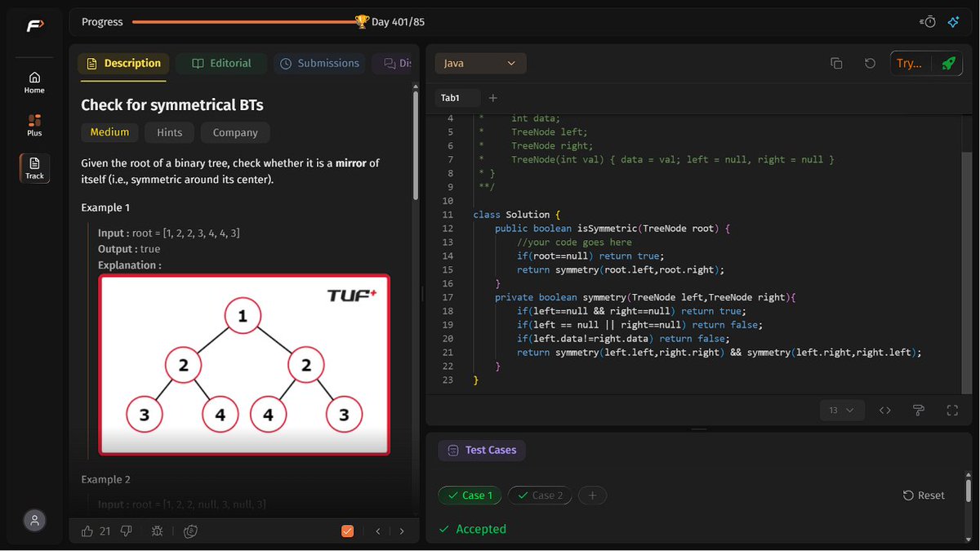This screenshot has height=551, width=980.
Task: Add a new code tab with plus
Action: 492,98
